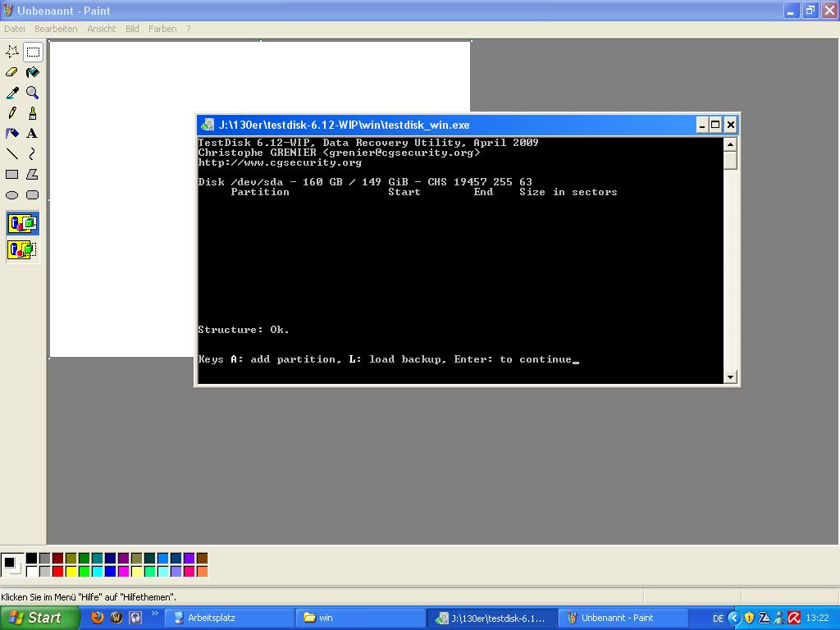Open the Bild menu

pyautogui.click(x=132, y=29)
